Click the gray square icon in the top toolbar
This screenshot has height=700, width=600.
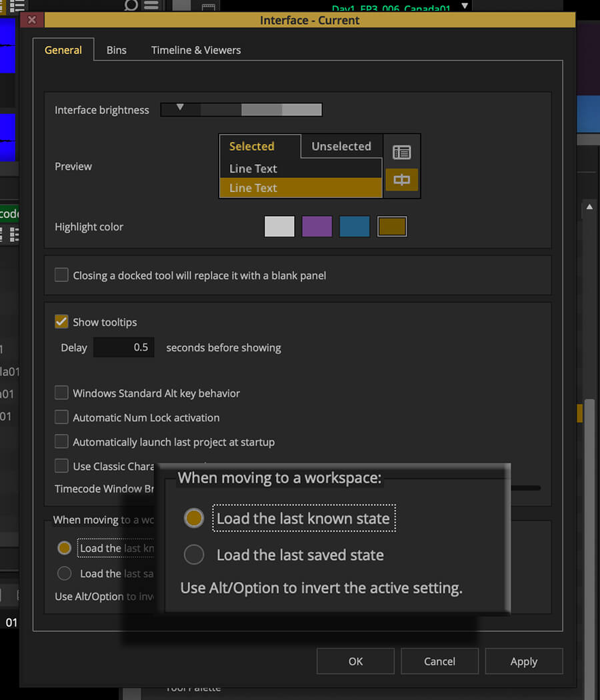[x=180, y=6]
